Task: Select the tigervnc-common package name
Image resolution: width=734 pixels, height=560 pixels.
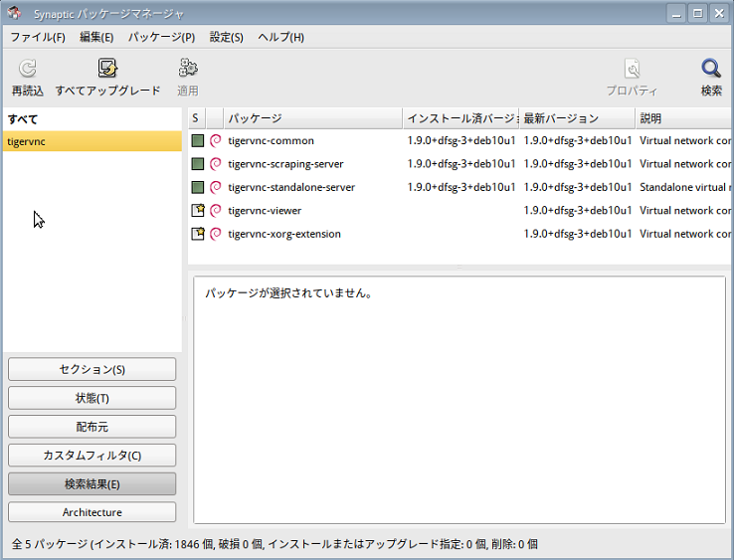Action: [x=272, y=140]
